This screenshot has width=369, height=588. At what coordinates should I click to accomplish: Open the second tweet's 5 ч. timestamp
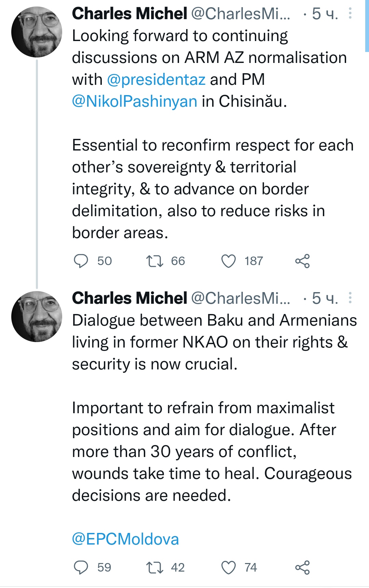click(x=325, y=299)
